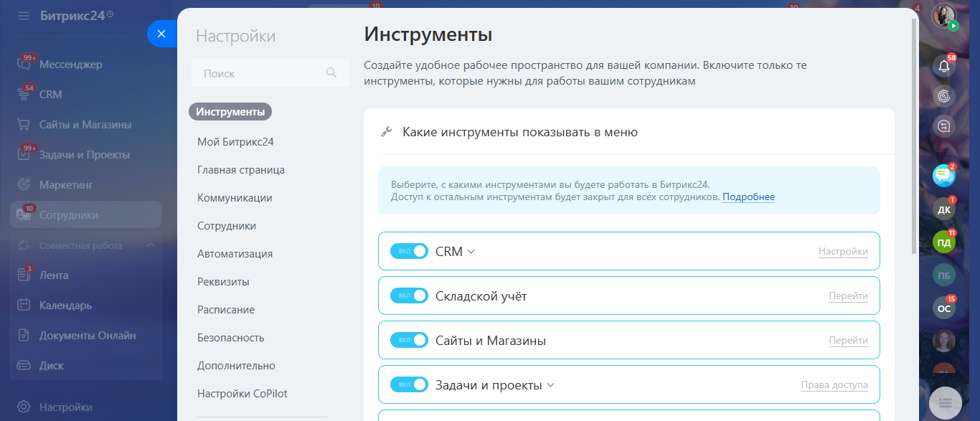Image resolution: width=980 pixels, height=421 pixels.
Task: Open Настройки CoPilot section
Action: click(x=242, y=394)
